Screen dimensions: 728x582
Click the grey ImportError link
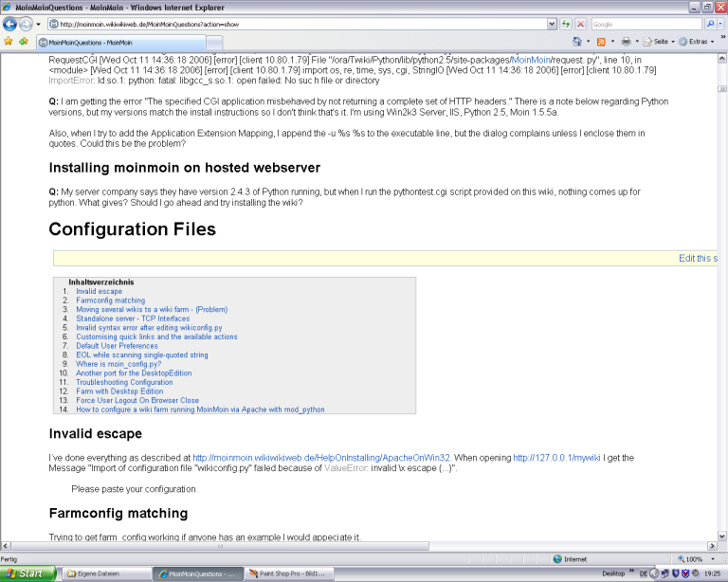pyautogui.click(x=72, y=81)
